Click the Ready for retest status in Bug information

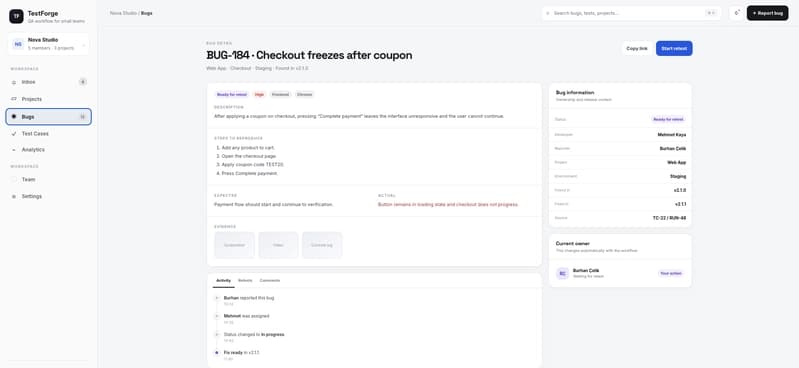[668, 119]
